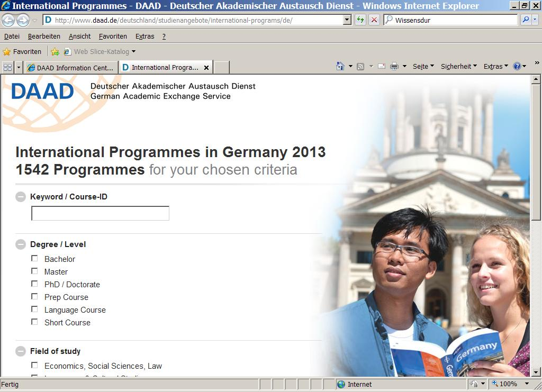
Task: Click the search box with Wissensdur
Action: click(450, 20)
